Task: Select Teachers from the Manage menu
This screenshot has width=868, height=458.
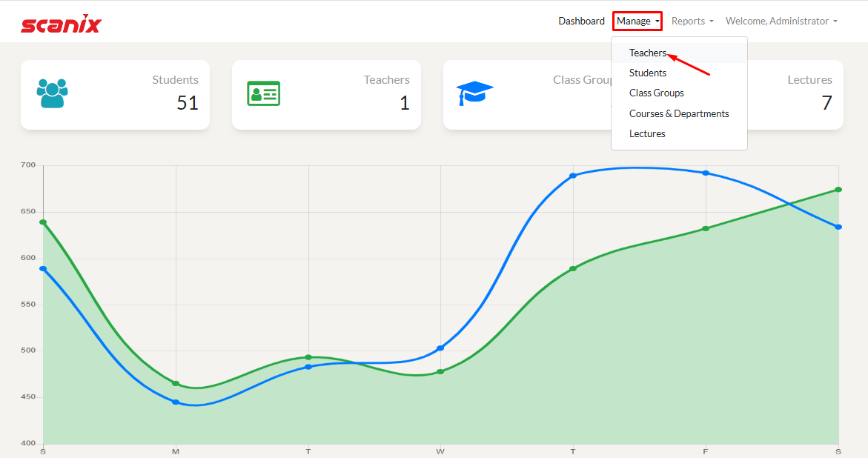Action: click(x=648, y=53)
